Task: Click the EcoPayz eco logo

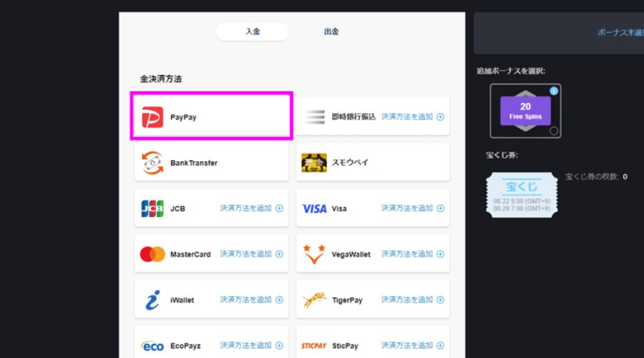Action: pos(152,346)
